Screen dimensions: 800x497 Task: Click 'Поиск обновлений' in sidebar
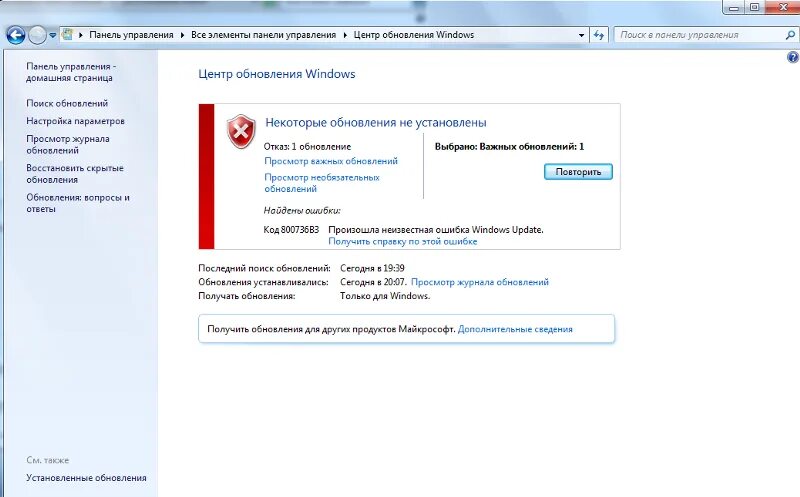tap(67, 103)
